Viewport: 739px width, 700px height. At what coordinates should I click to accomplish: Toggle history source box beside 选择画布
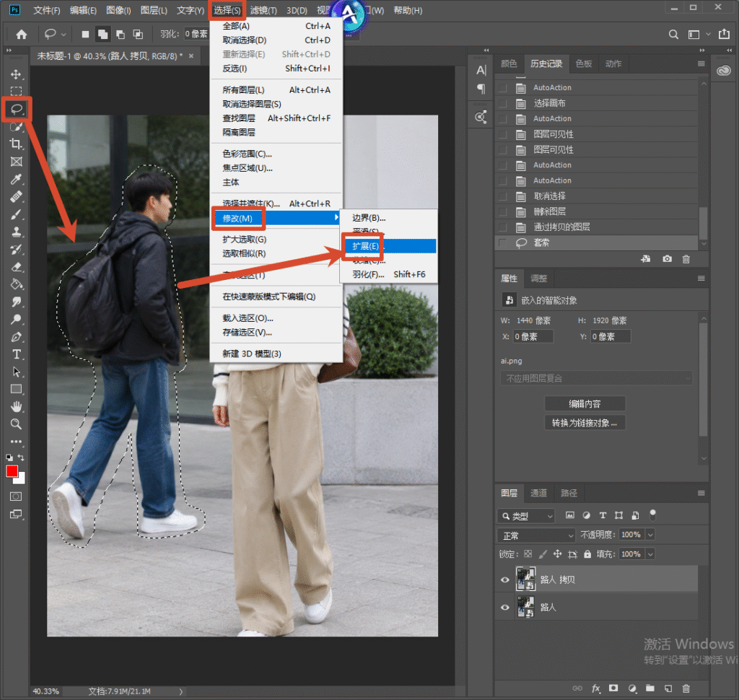click(503, 103)
